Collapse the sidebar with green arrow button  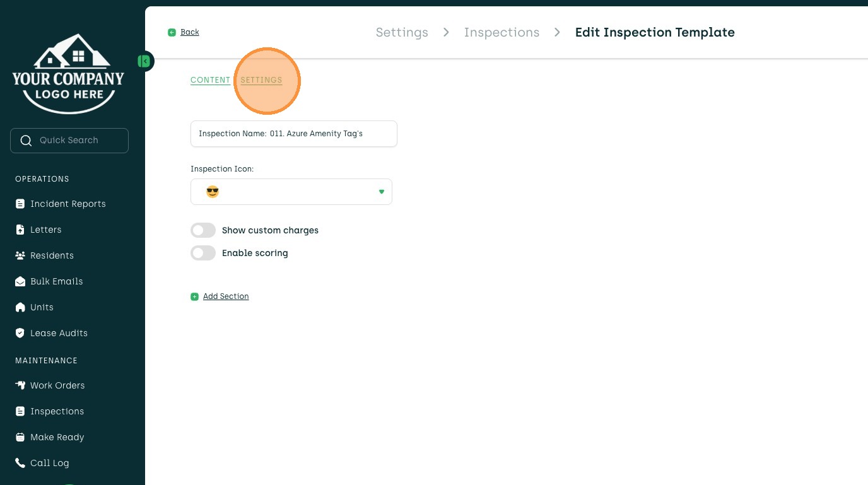pyautogui.click(x=144, y=61)
